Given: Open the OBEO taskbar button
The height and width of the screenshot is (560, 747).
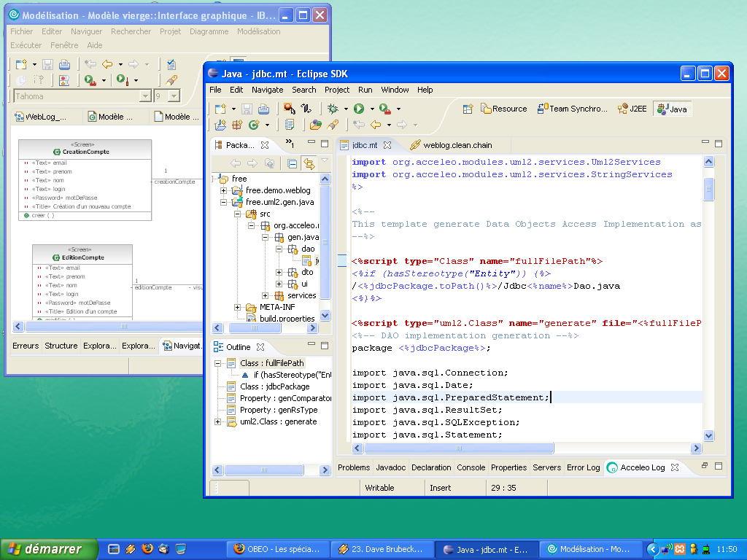Looking at the screenshot, I should [276, 549].
